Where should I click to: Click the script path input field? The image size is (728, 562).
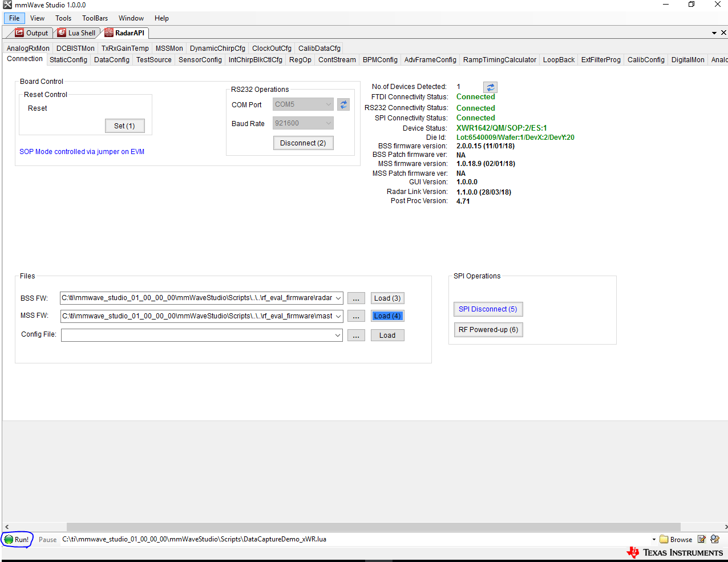[x=355, y=539]
